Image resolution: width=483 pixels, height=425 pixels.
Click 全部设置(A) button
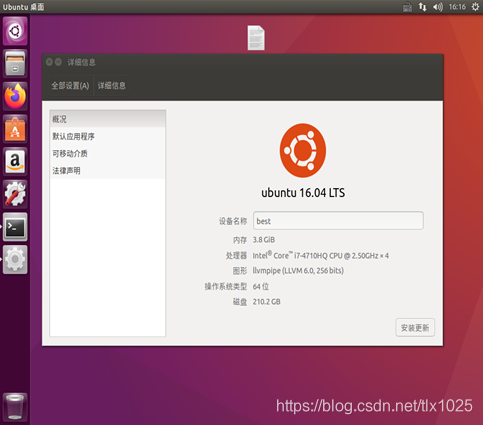(x=70, y=86)
